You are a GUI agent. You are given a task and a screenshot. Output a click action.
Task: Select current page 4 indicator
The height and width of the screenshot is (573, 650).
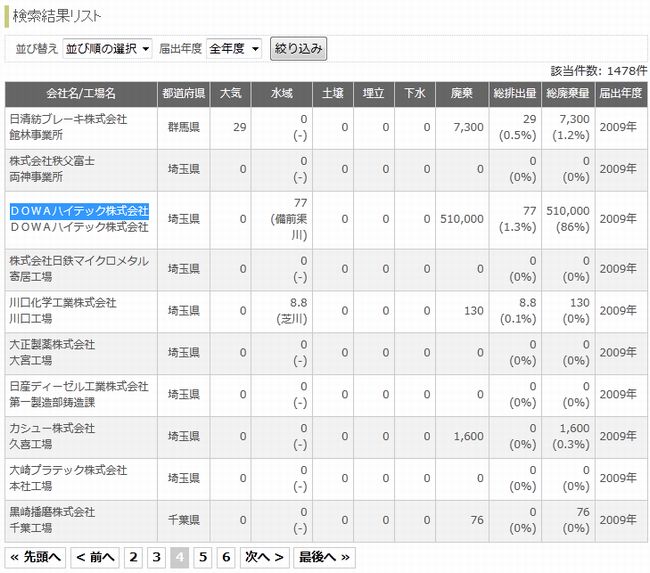click(179, 557)
